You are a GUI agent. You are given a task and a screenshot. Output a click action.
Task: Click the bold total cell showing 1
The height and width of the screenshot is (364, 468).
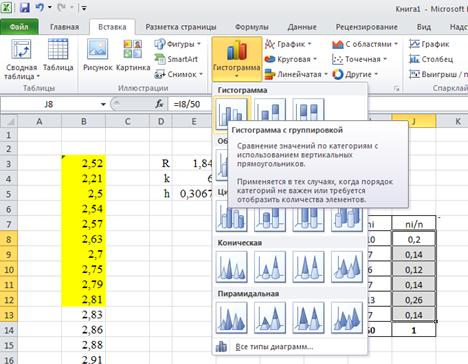point(414,330)
